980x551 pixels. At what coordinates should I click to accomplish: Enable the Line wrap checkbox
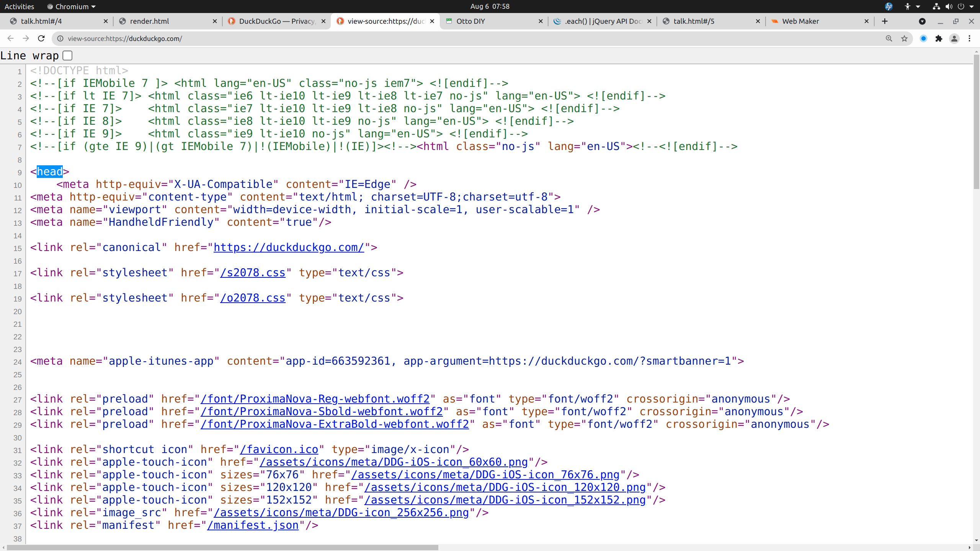click(x=67, y=55)
